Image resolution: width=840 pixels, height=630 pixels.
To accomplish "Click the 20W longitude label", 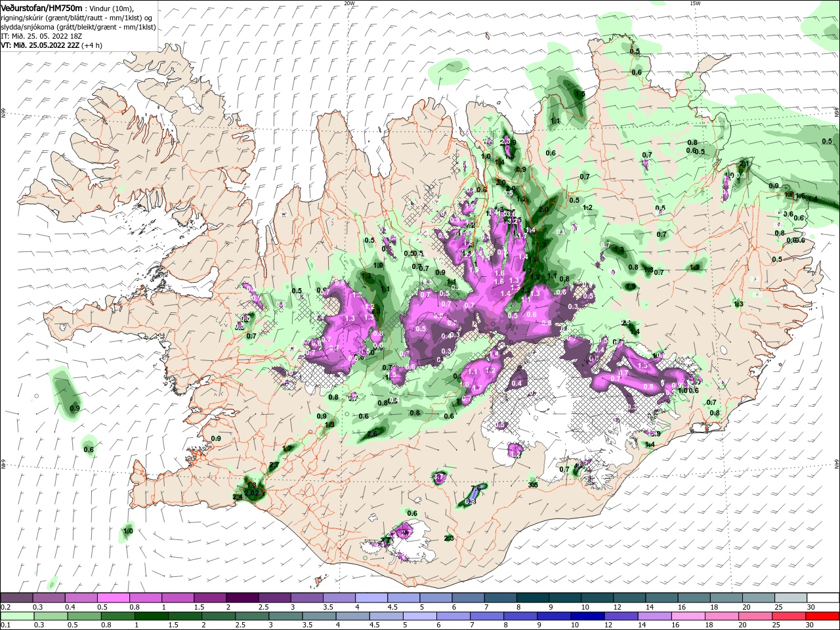I will [x=349, y=3].
